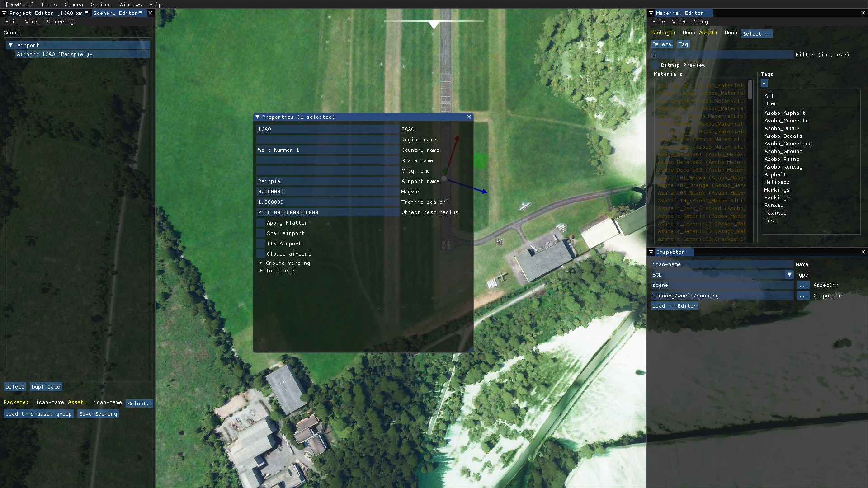Open the DevMode menu
Screen dimensions: 868x488
[19, 5]
